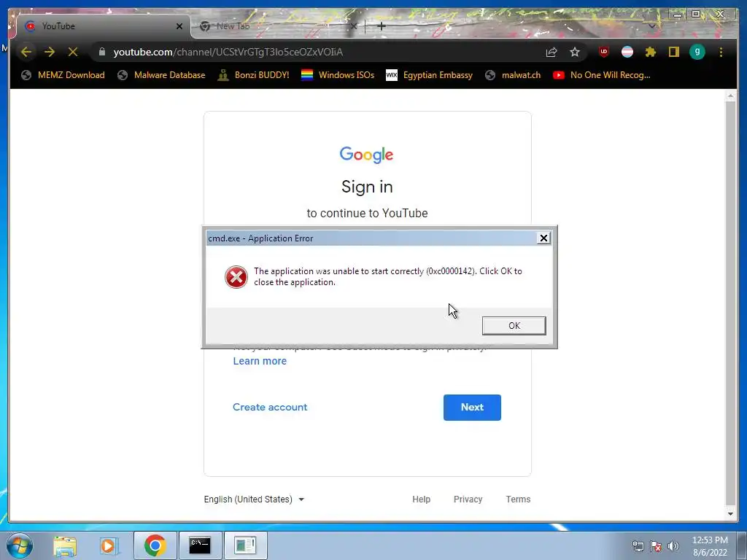Open the Windows Start menu
Image resolution: width=747 pixels, height=560 pixels.
point(19,545)
